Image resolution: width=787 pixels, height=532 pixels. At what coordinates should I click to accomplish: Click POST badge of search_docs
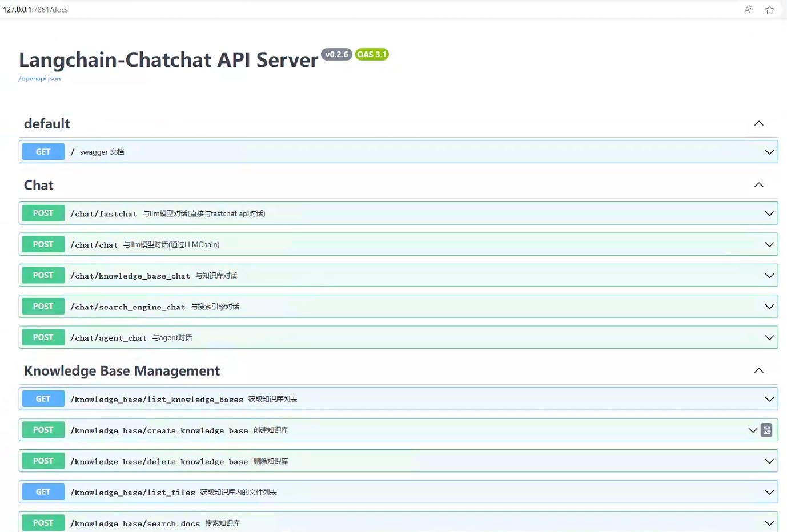[43, 523]
